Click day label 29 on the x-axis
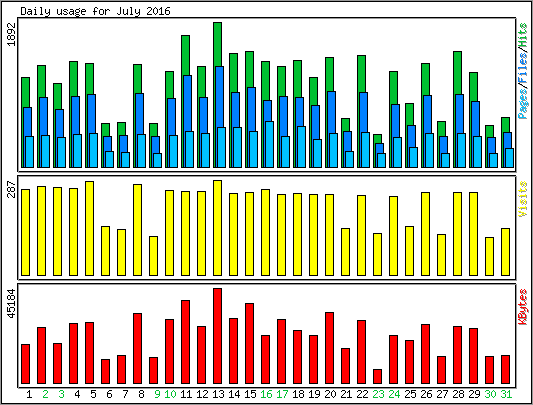 point(474,394)
